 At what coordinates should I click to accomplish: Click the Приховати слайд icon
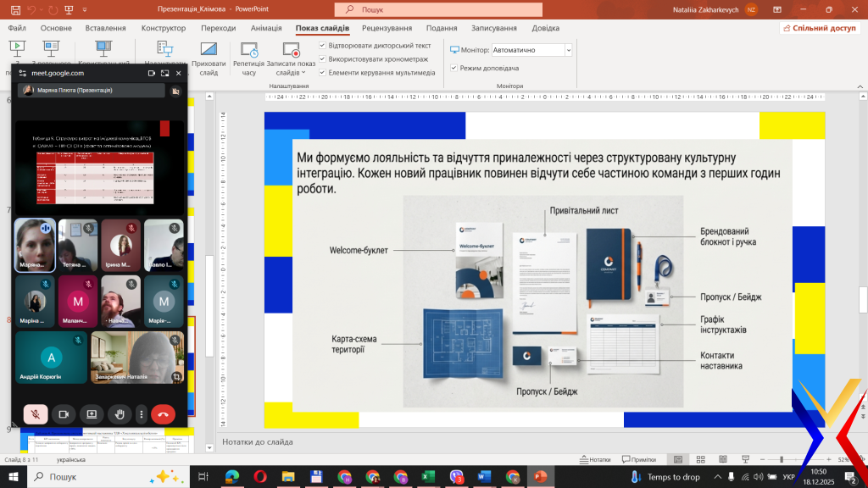pos(209,50)
